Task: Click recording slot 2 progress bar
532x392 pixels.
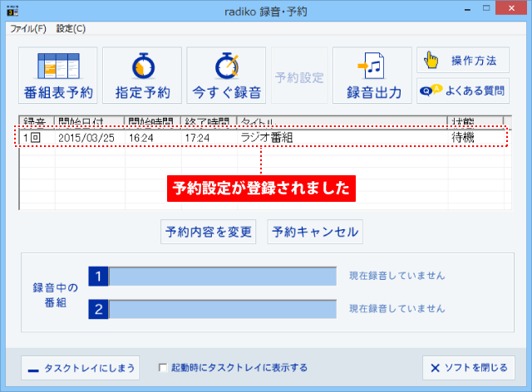Action: click(x=222, y=309)
